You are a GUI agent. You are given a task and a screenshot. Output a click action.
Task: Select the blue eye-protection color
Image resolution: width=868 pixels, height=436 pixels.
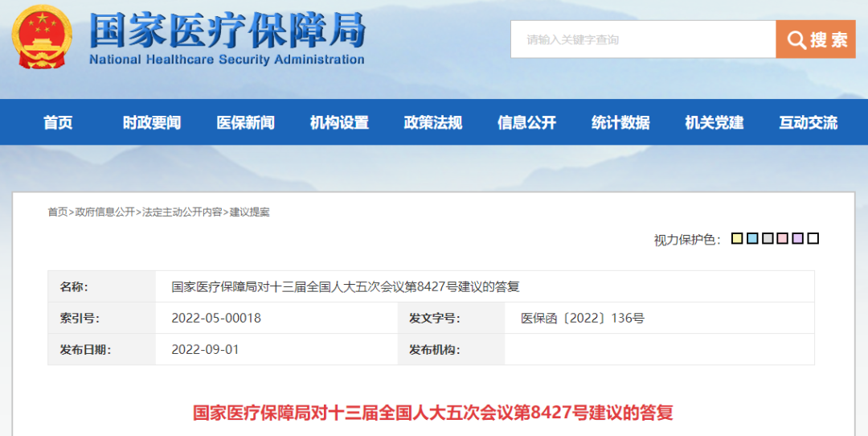(752, 239)
